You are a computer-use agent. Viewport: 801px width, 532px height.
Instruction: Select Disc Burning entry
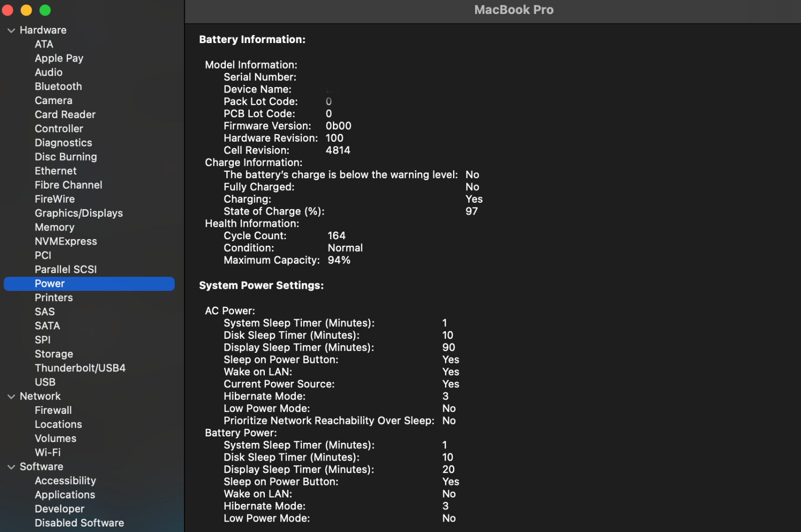(x=66, y=157)
